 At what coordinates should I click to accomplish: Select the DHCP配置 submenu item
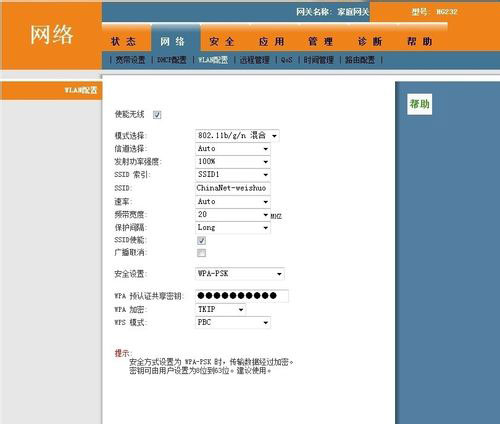[172, 60]
